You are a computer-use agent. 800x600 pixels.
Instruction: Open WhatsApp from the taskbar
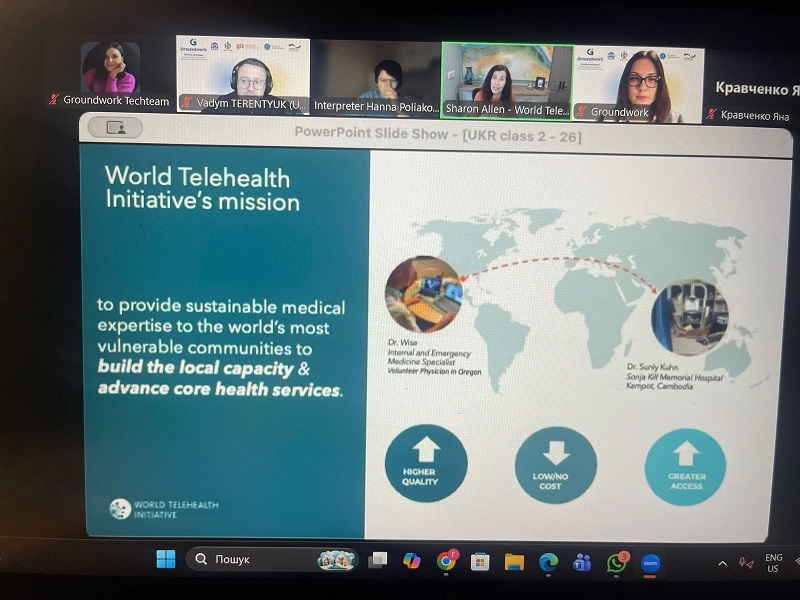coord(617,562)
